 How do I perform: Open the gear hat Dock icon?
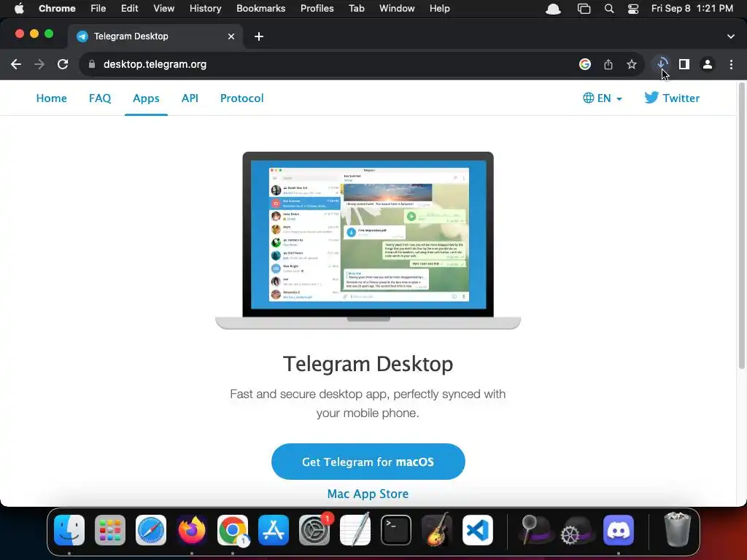pyautogui.click(x=577, y=530)
